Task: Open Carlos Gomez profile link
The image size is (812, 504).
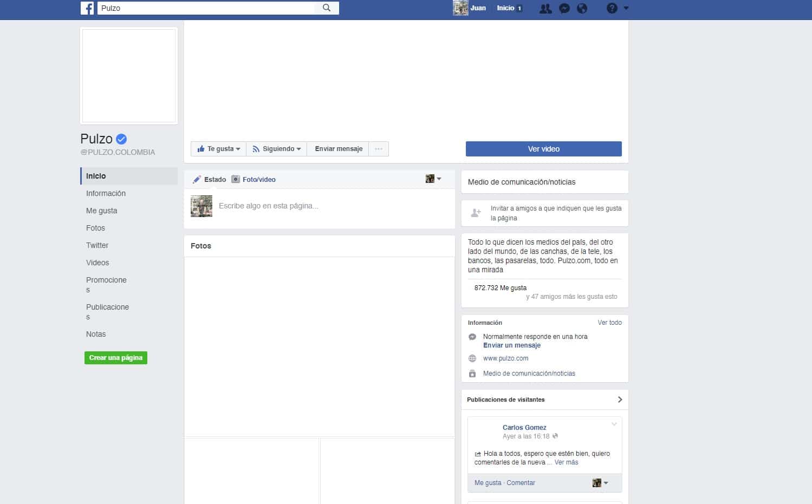Action: (524, 428)
